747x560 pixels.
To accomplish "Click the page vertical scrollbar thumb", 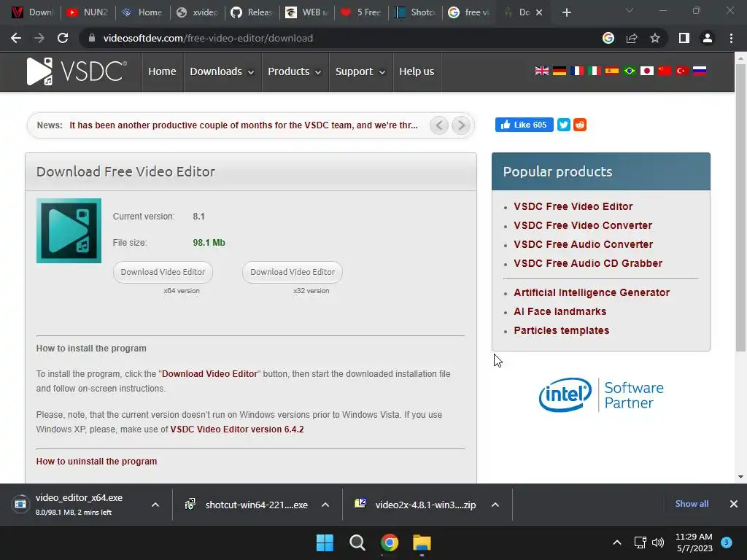I will [740, 207].
